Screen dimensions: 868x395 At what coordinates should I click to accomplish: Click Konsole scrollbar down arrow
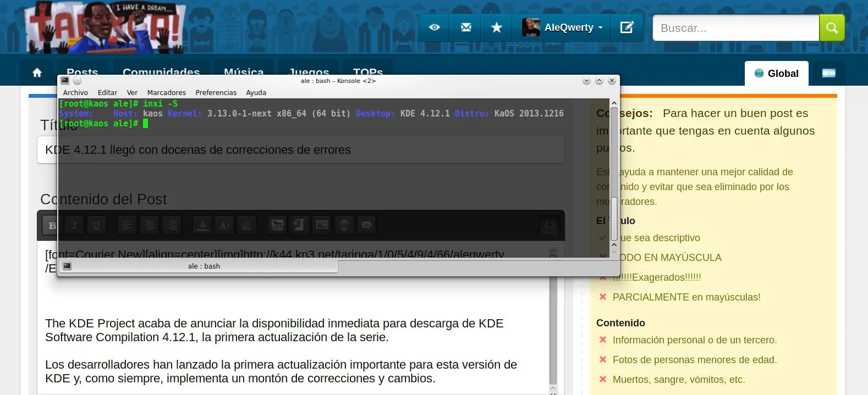(x=614, y=252)
